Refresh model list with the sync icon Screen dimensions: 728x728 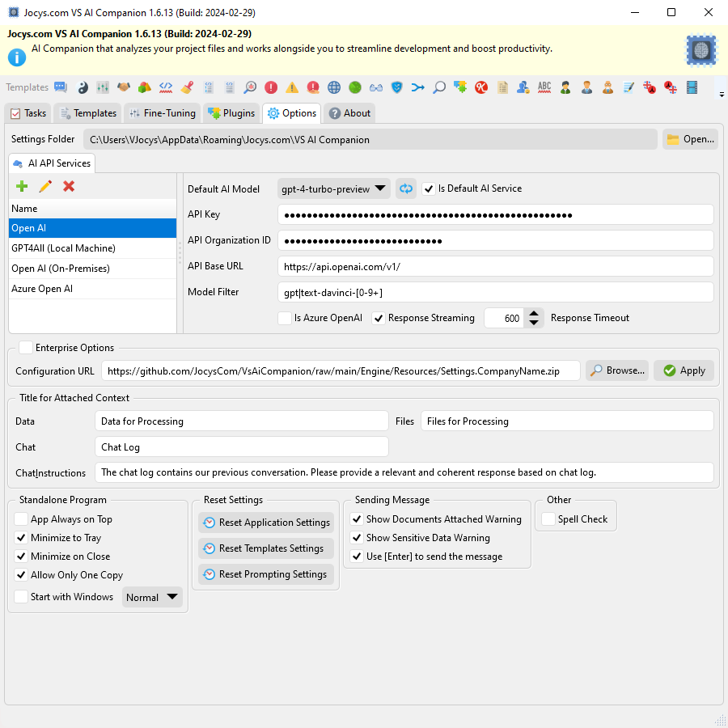405,188
